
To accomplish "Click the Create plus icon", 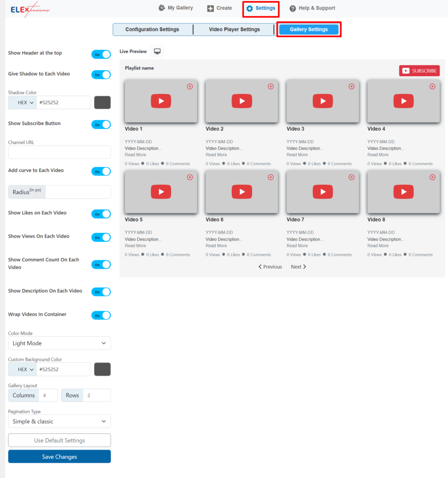I will (211, 8).
